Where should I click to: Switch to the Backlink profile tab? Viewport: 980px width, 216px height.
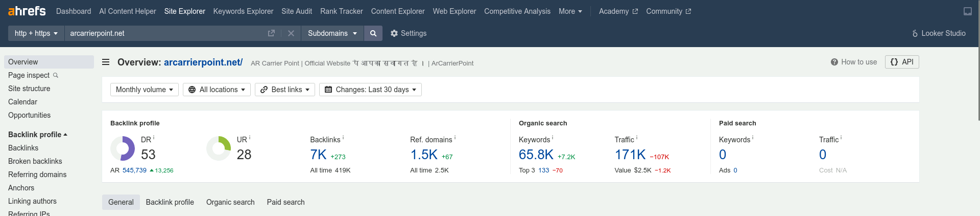[x=170, y=202]
